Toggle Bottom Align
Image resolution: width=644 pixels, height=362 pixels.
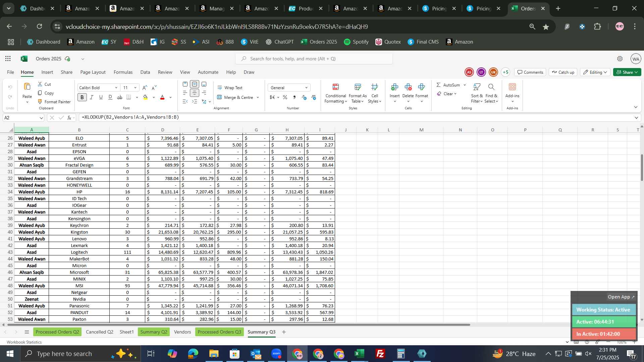204,84
